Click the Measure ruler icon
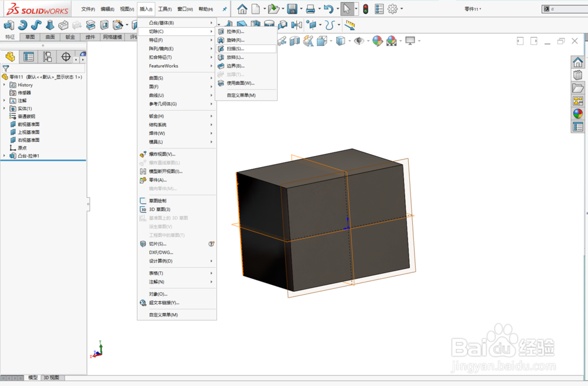 click(x=349, y=25)
